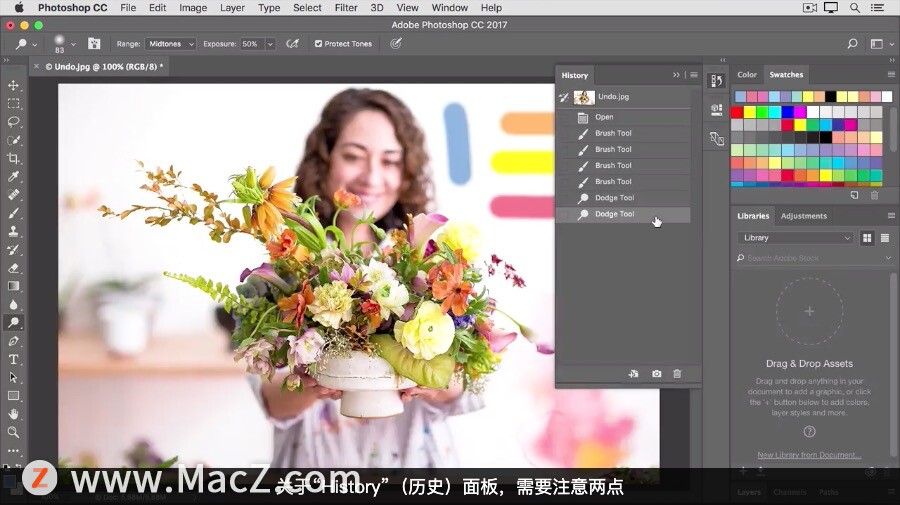Select the Open history state
Viewport: 900px width, 505px height.
tap(623, 117)
